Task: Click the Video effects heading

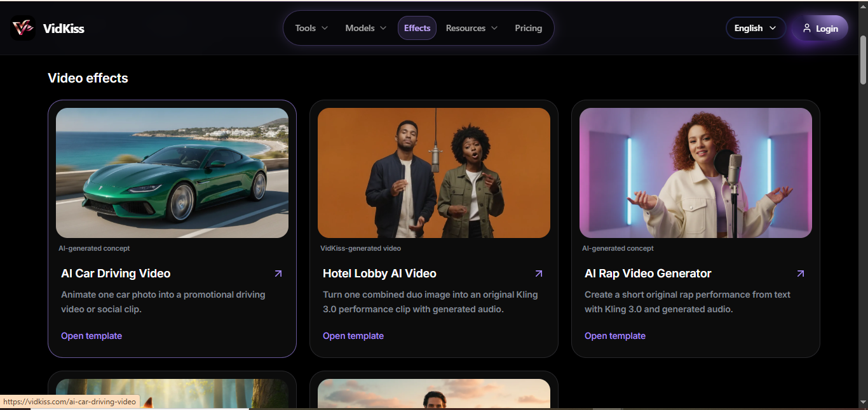Action: pos(88,78)
